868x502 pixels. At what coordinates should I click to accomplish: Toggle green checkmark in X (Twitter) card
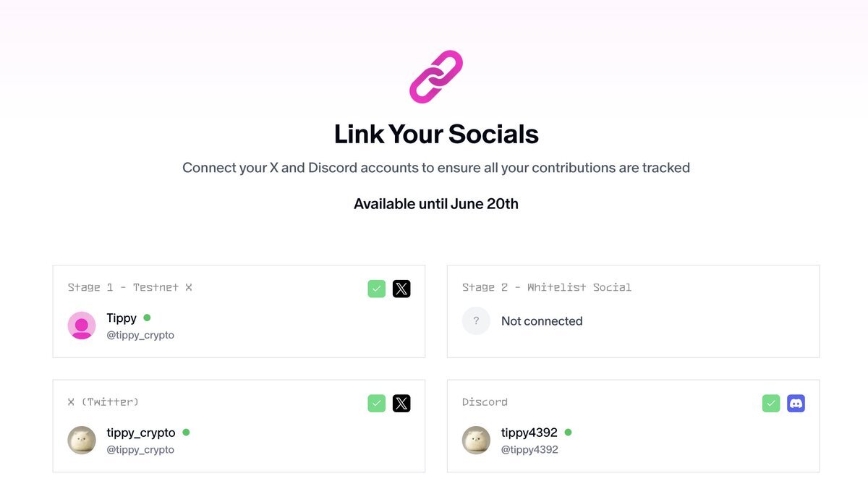click(x=377, y=404)
